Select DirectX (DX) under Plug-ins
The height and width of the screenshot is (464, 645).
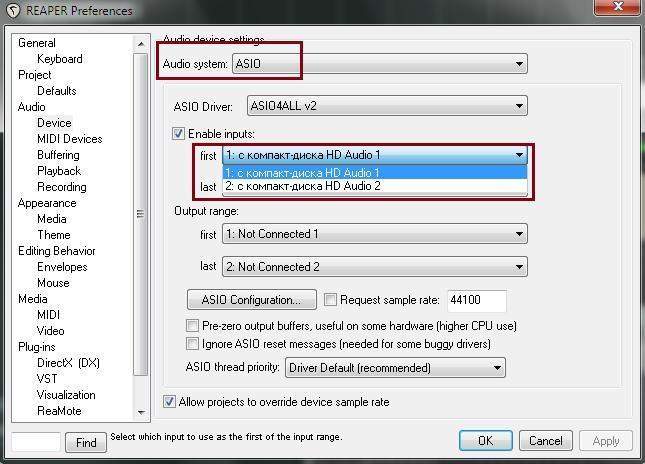(x=68, y=363)
